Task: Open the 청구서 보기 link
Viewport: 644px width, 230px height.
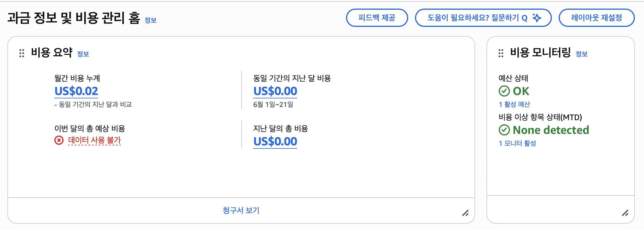Action: (x=241, y=211)
